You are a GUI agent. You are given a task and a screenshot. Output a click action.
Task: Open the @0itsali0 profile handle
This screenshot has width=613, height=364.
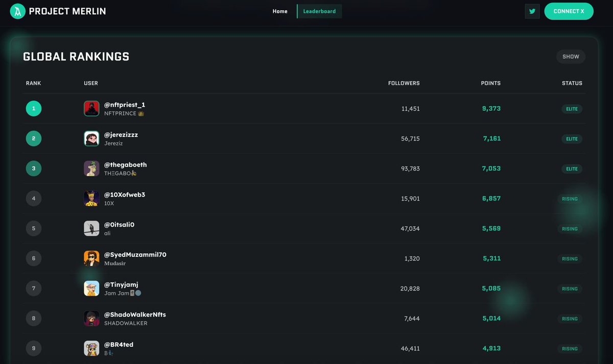[x=120, y=225]
